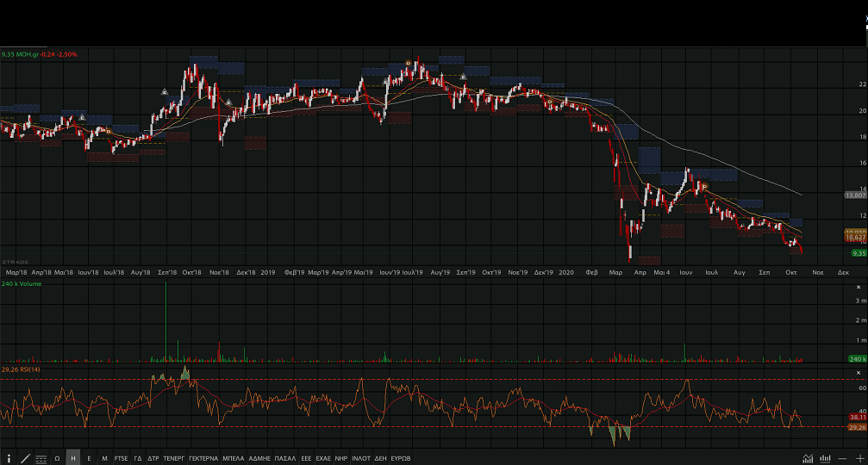Screen dimensions: 868x465
Task: Select the trend line drawing tool
Action: click(25, 458)
